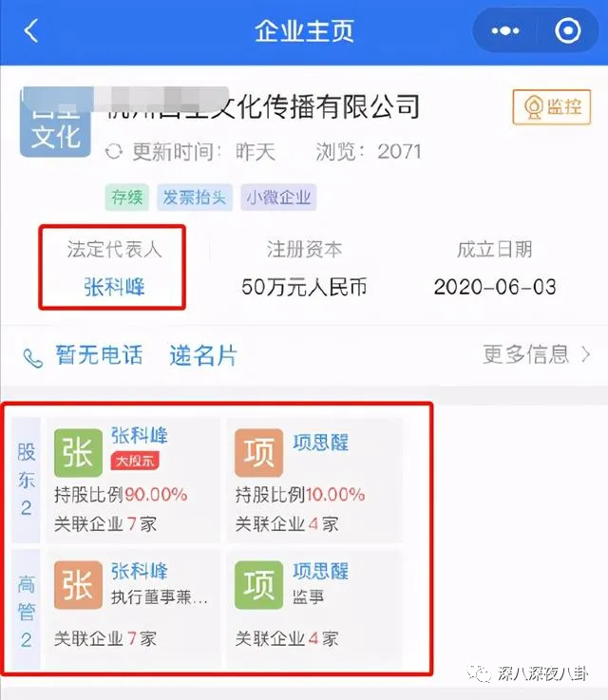Expand 更多信息 with the chevron

pos(537,355)
